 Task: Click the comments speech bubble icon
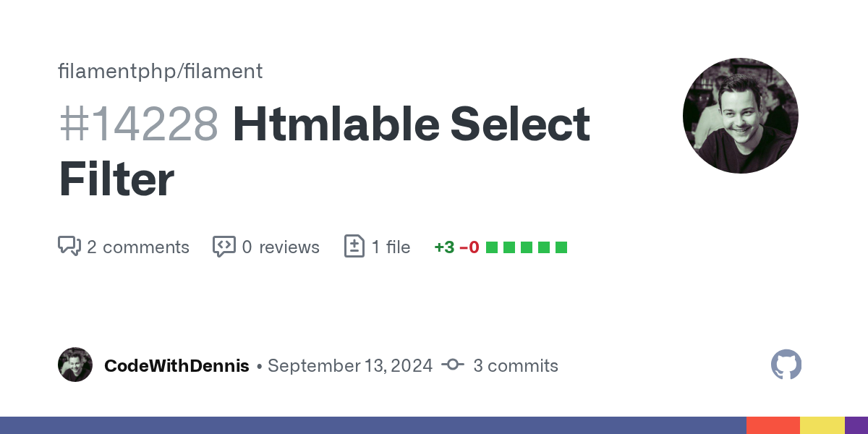coord(69,247)
